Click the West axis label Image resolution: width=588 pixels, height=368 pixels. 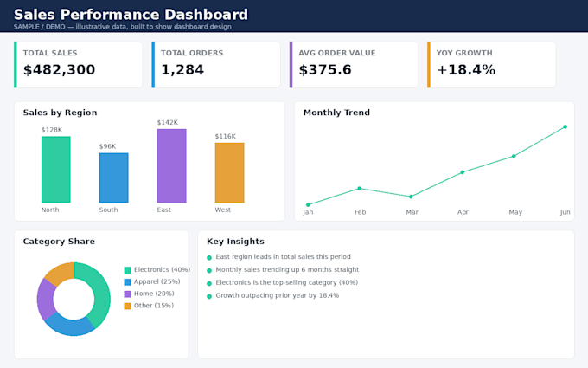pyautogui.click(x=223, y=210)
